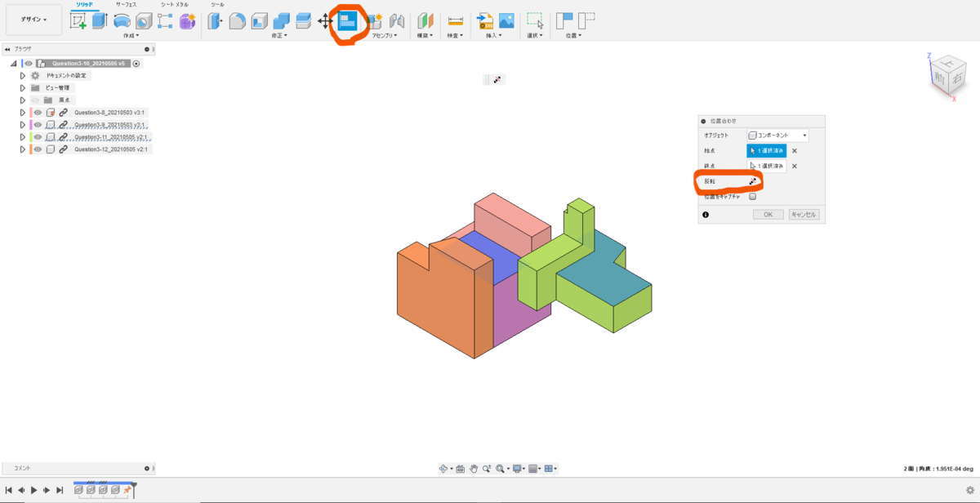Open the デザイン workspace dropdown
This screenshot has width=980, height=503.
coord(33,20)
